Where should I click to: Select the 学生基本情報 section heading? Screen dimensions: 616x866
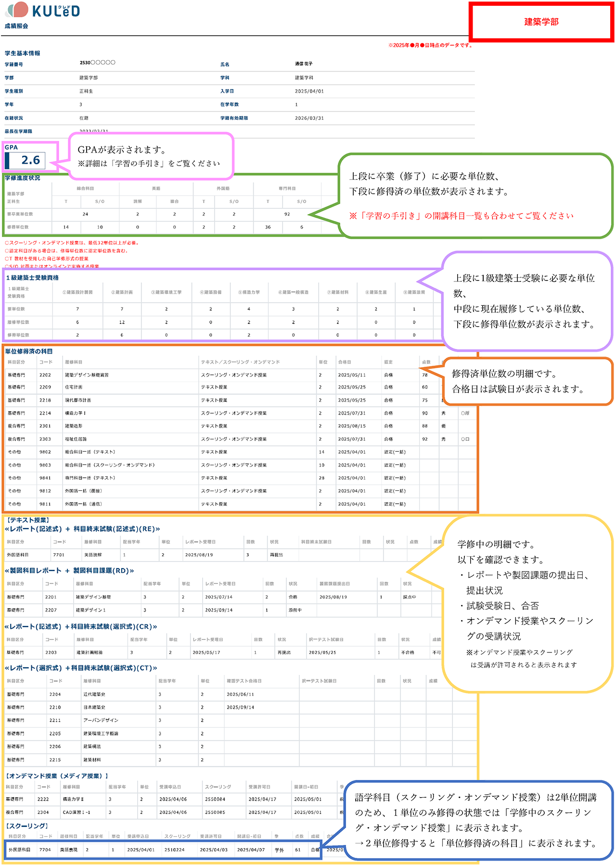[x=23, y=53]
